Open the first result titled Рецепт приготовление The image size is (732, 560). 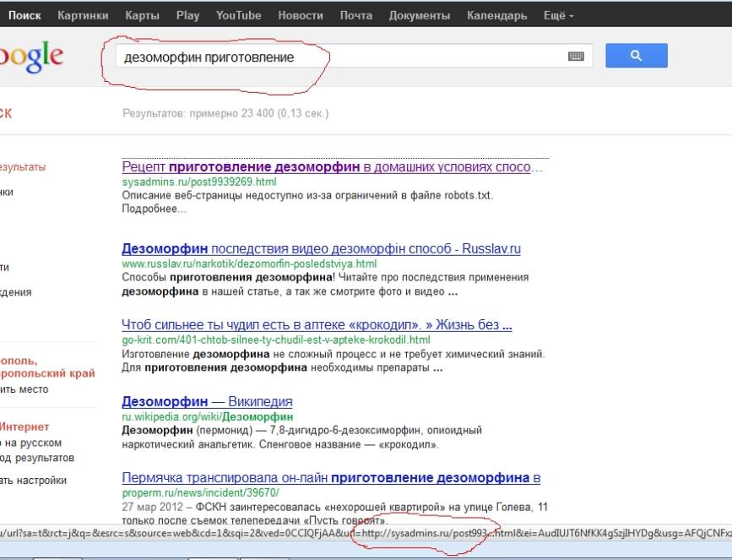coord(332,166)
